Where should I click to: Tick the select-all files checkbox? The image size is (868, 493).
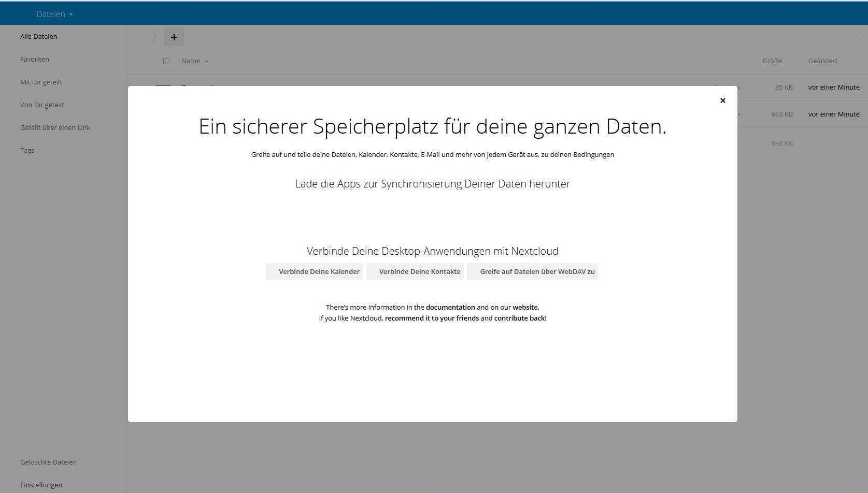[166, 61]
